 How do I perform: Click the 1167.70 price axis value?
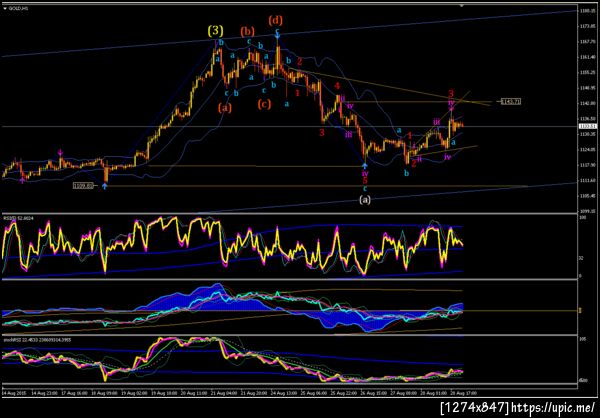[x=586, y=42]
